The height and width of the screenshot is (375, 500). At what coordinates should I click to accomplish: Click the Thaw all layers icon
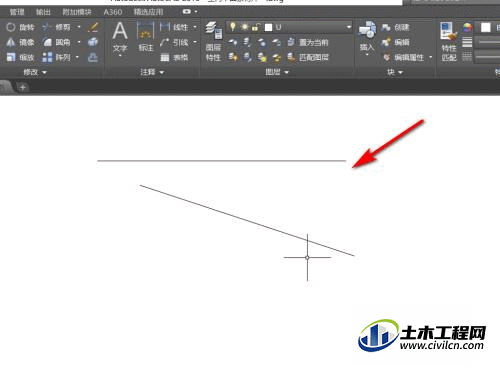tap(262, 57)
